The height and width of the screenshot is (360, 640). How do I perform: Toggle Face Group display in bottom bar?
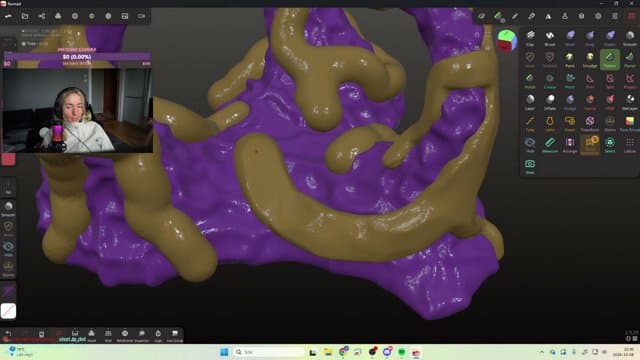coord(175,335)
